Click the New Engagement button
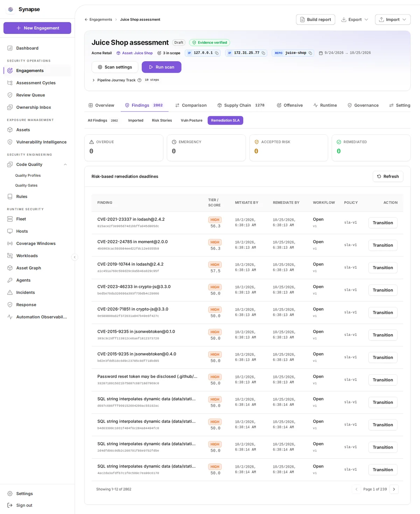Screen dimensions: 420x514 (x=37, y=28)
